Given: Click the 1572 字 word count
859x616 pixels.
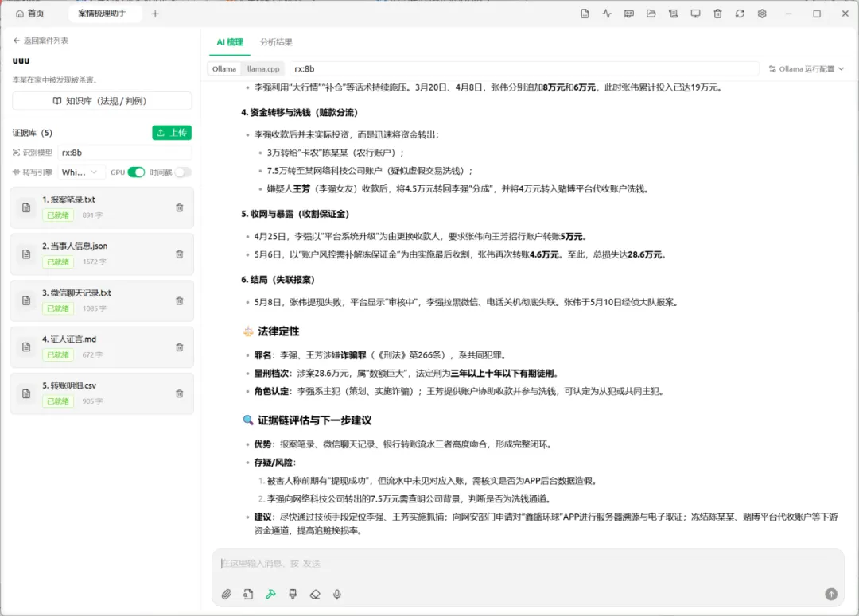Looking at the screenshot, I should click(x=94, y=262).
